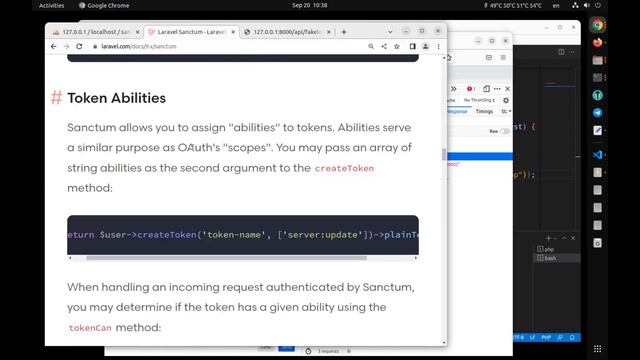
Task: Bookmark page with the star icon
Action: (x=397, y=47)
